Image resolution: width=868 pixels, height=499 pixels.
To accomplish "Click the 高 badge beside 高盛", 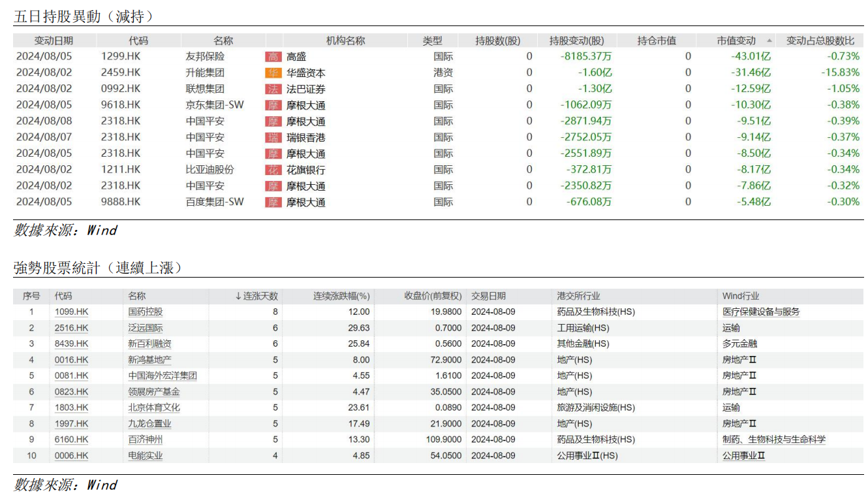I will [273, 57].
